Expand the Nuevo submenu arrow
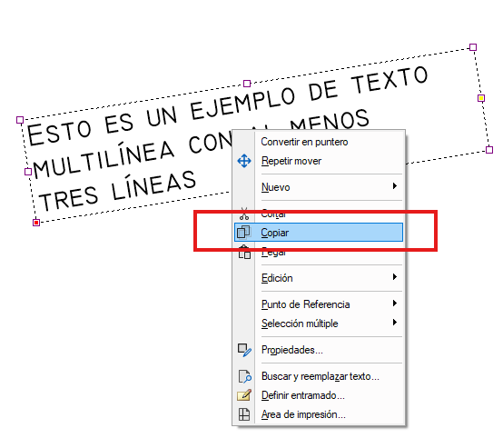 [x=395, y=186]
